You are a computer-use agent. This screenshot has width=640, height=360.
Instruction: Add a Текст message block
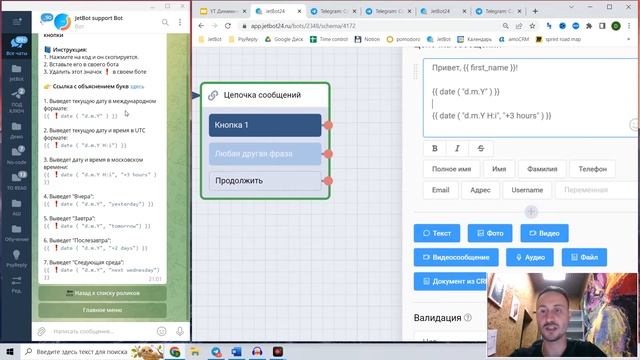(x=437, y=233)
